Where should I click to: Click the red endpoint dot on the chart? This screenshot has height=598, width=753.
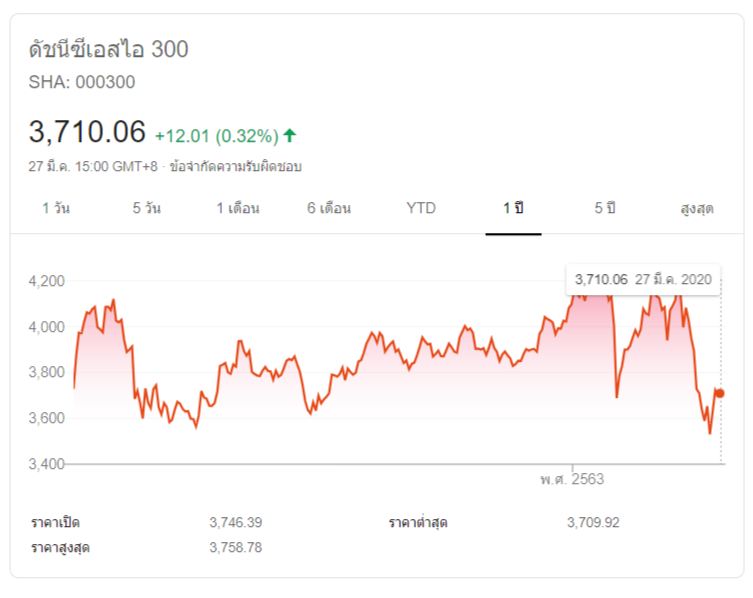coord(720,393)
